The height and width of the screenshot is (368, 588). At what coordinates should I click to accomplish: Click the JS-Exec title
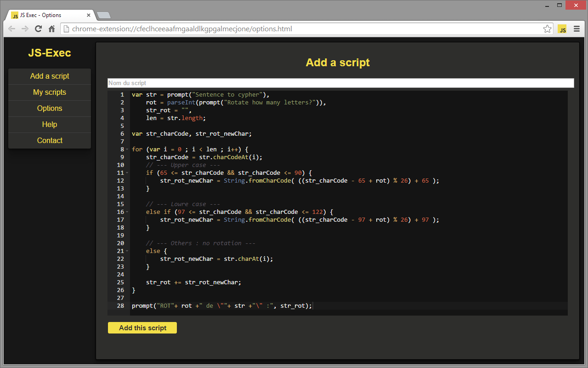click(x=50, y=53)
